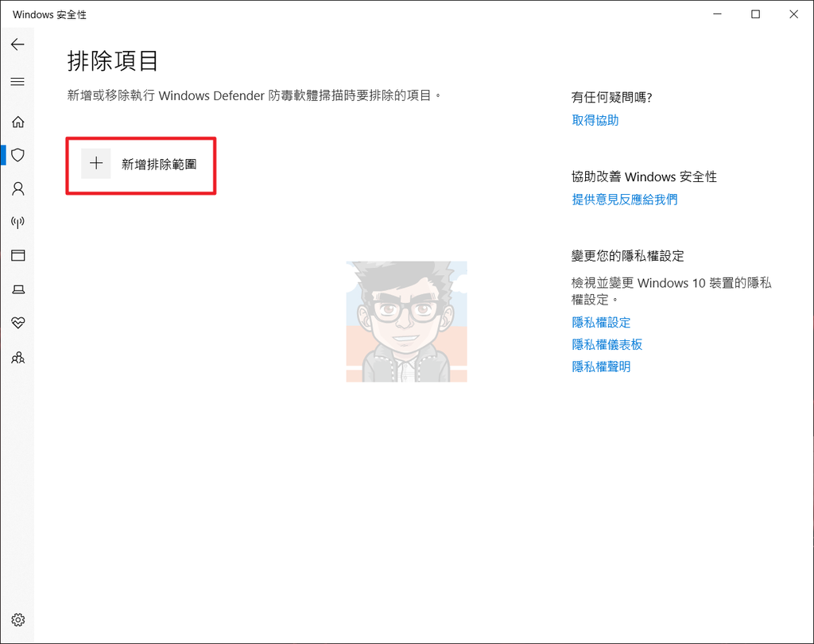The image size is (814, 644).
Task: Open family options people icon
Action: point(17,358)
